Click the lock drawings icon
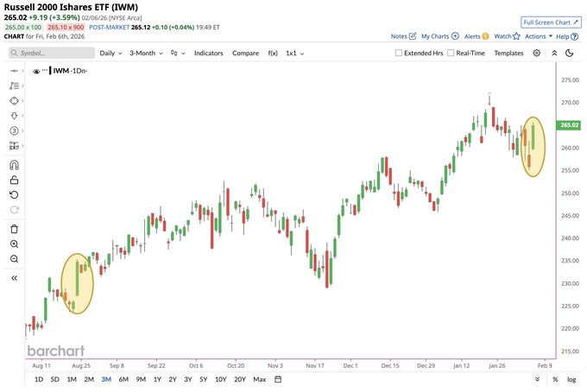The height and width of the screenshot is (392, 587). [x=14, y=180]
